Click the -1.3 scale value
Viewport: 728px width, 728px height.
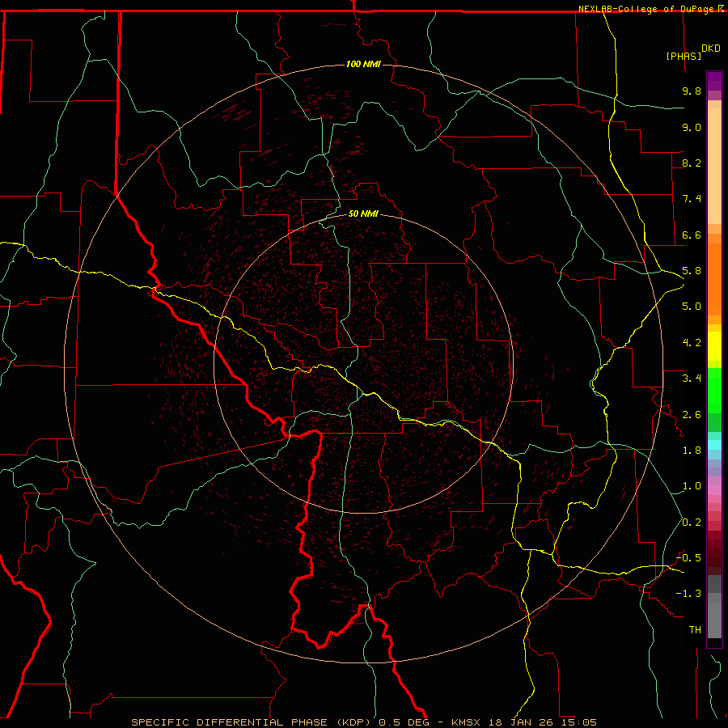[x=689, y=594]
